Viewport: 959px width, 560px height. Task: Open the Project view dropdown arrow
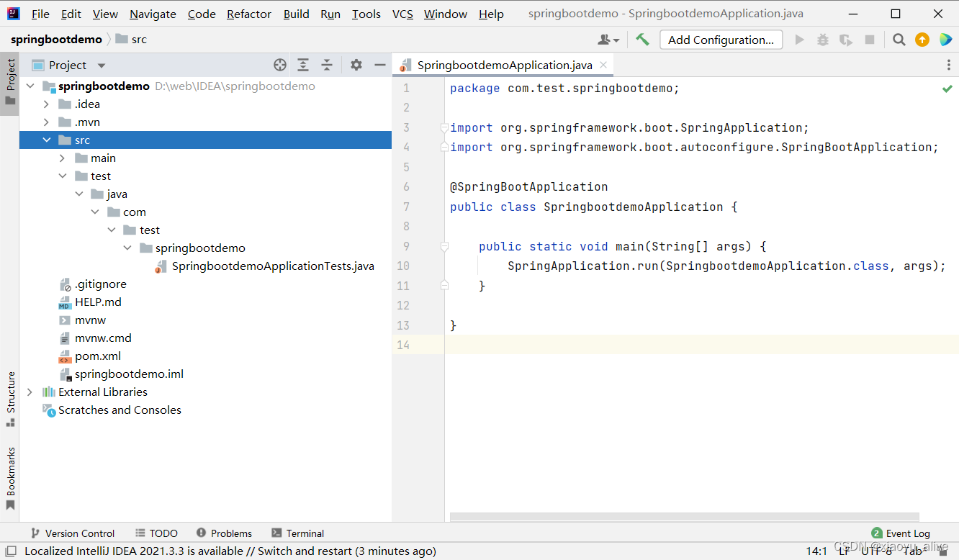tap(102, 66)
